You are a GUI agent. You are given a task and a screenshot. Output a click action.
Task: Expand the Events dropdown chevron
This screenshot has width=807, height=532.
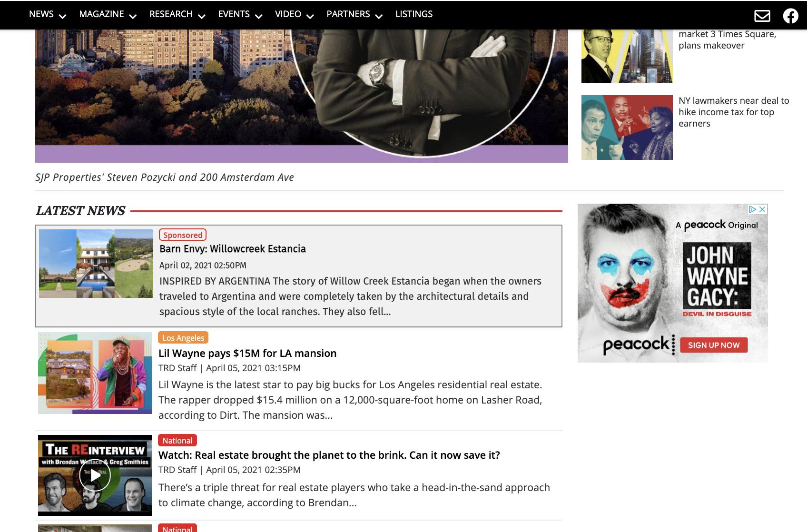(x=259, y=16)
